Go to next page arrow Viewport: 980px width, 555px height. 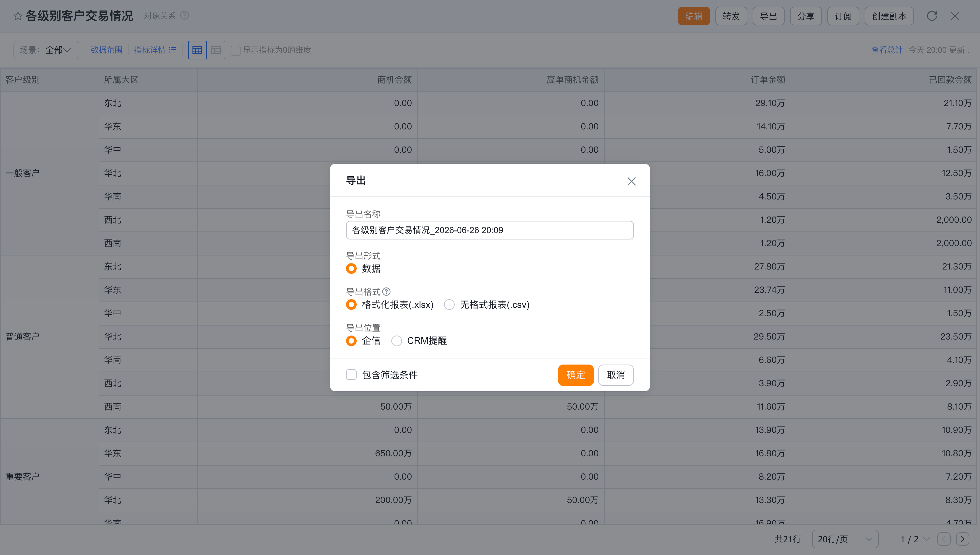click(x=962, y=539)
